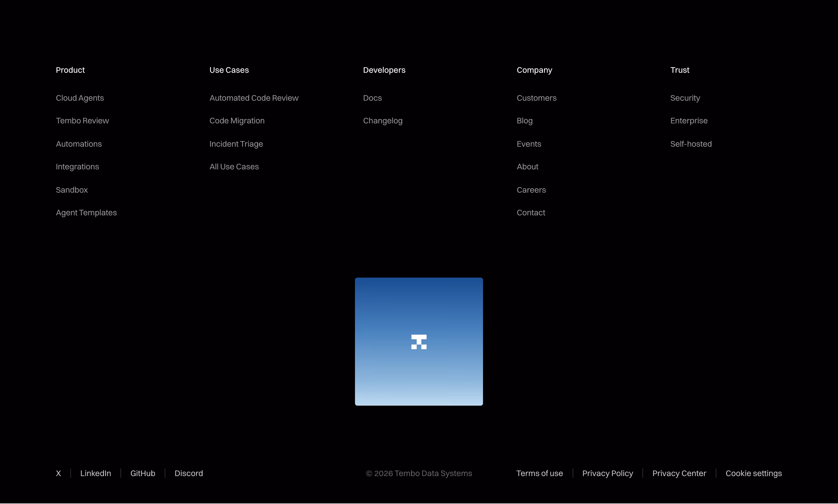Screen dimensions: 838x504
Task: Open the Careers page
Action: [531, 190]
